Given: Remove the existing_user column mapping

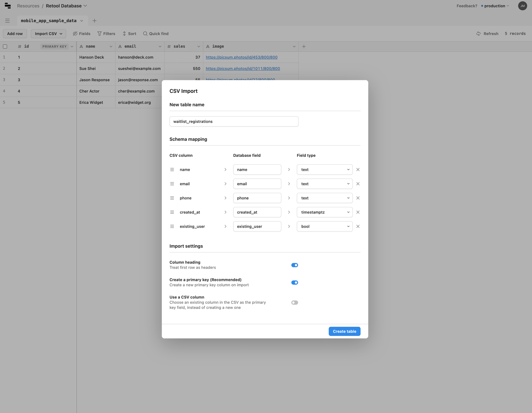Looking at the screenshot, I should (358, 226).
